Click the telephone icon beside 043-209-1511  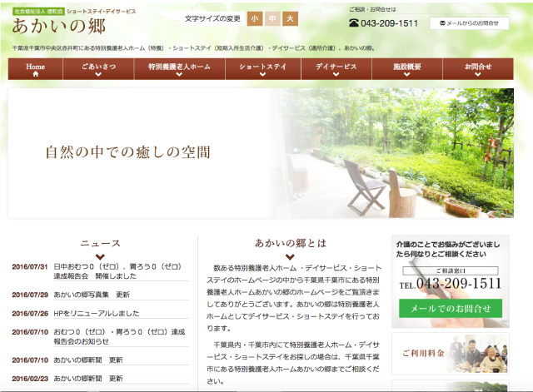point(354,23)
